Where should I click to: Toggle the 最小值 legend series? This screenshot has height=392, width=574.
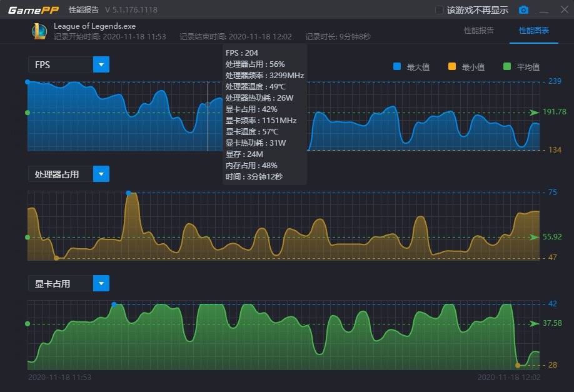tap(452, 67)
